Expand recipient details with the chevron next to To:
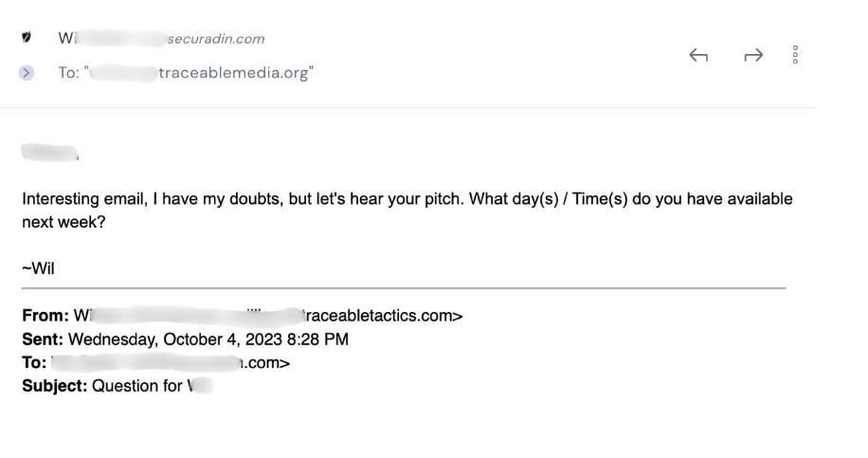The height and width of the screenshot is (458, 868). (x=26, y=73)
